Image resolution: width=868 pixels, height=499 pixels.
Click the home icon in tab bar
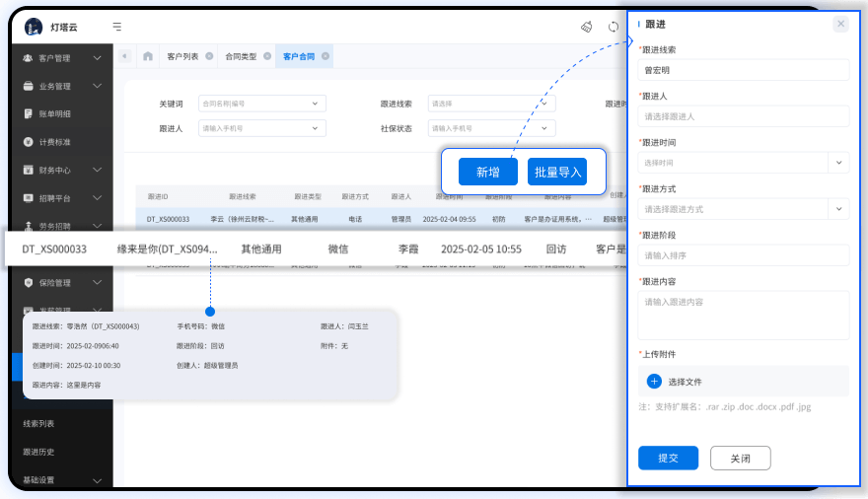click(x=148, y=57)
